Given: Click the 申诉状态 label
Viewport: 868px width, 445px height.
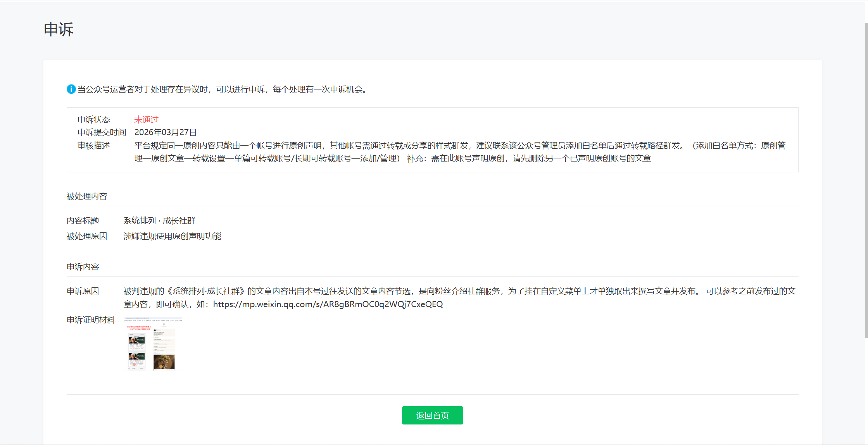Looking at the screenshot, I should 93,120.
